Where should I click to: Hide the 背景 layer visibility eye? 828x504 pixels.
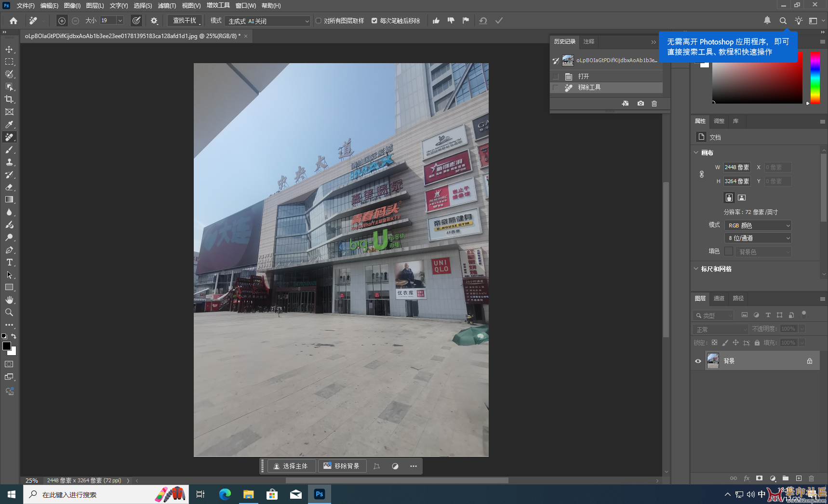click(698, 361)
